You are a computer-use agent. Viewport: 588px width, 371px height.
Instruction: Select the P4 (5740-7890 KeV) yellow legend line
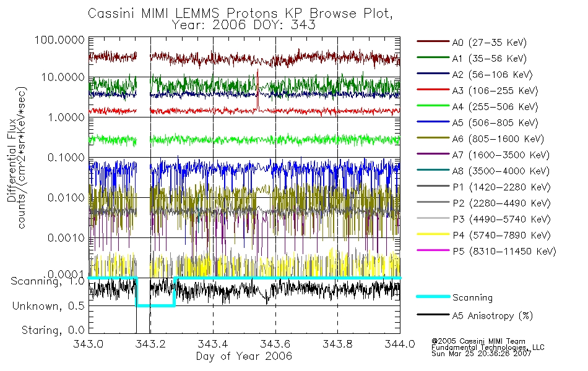pos(433,234)
